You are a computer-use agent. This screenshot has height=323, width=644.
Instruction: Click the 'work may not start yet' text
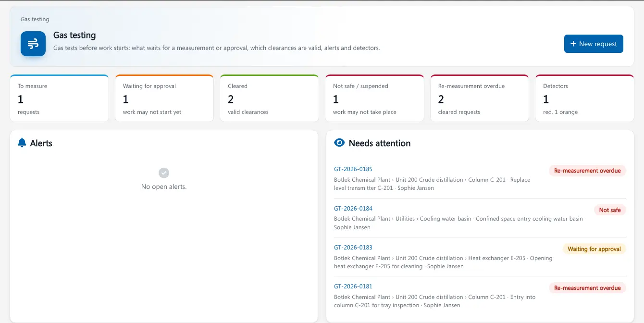(152, 112)
